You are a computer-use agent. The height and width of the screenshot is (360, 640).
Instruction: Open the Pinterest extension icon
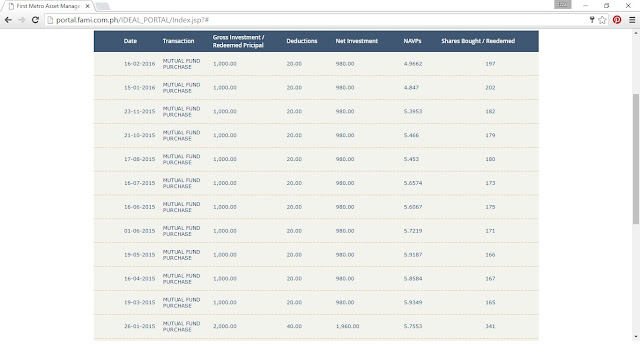(x=617, y=20)
